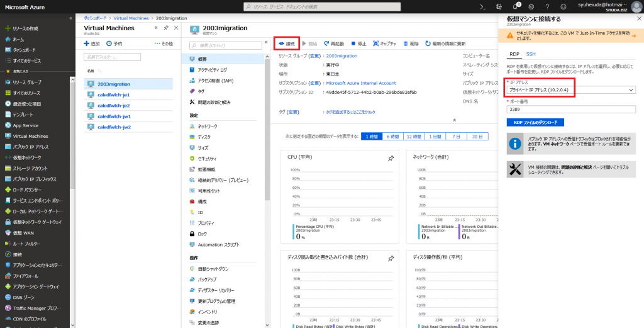Open directory and subscription filter icon
The width and height of the screenshot is (644, 328).
[x=499, y=6]
